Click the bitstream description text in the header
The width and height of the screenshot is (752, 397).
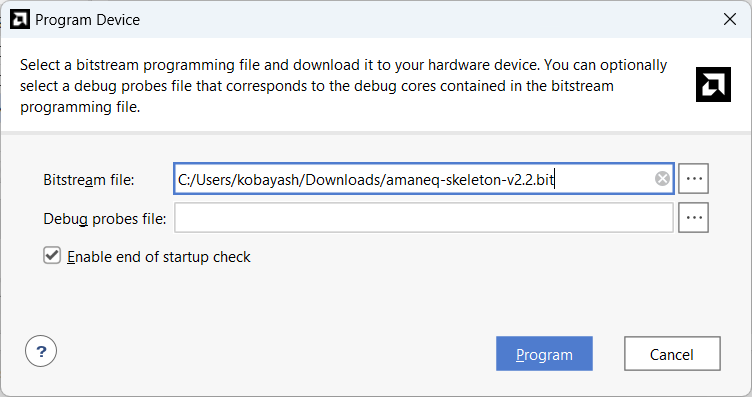(x=343, y=86)
